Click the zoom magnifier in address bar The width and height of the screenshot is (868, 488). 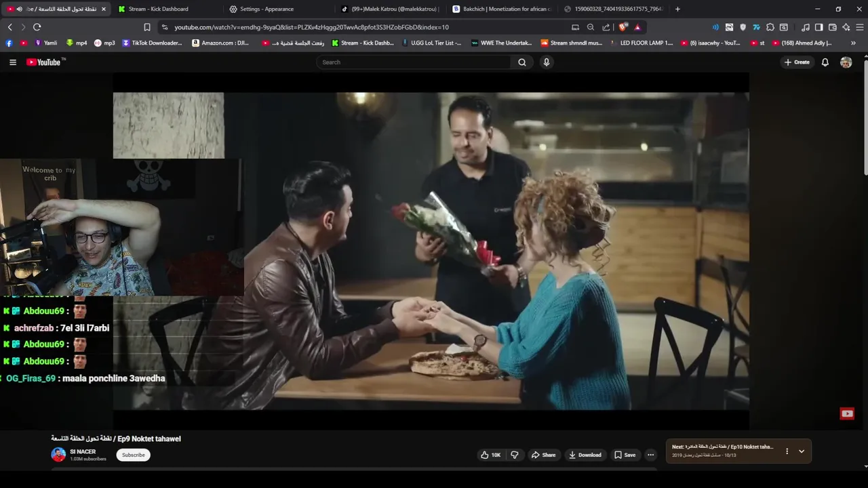pos(590,27)
